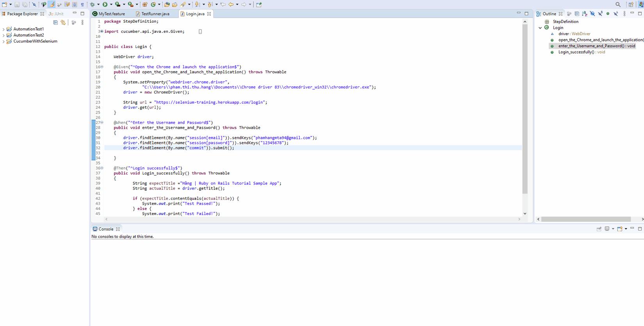Image resolution: width=644 pixels, height=326 pixels.
Task: Toggle Hide Local Types in Outline
Action: [x=616, y=13]
